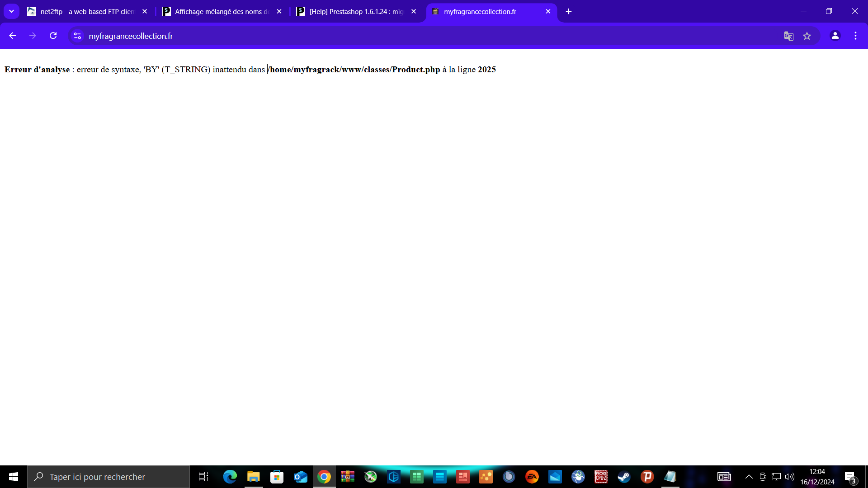Open File Explorer from the taskbar
Screen dimensions: 868x488
pos(253,477)
